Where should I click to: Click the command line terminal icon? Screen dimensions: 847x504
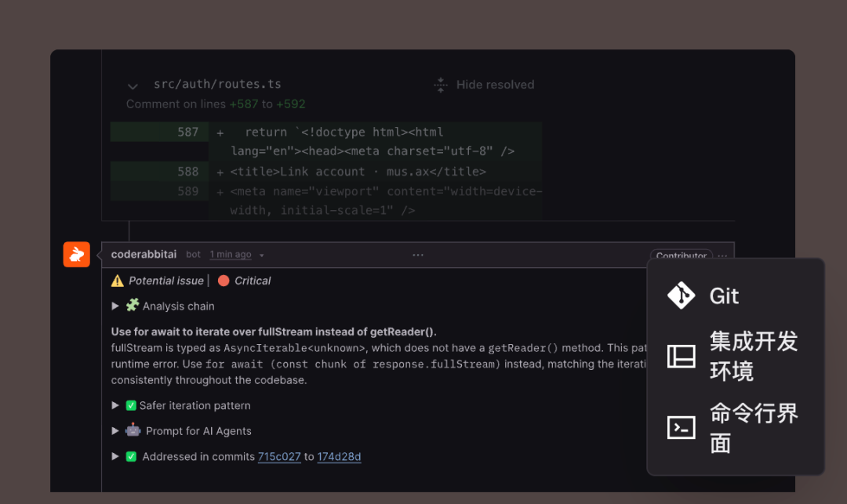681,427
